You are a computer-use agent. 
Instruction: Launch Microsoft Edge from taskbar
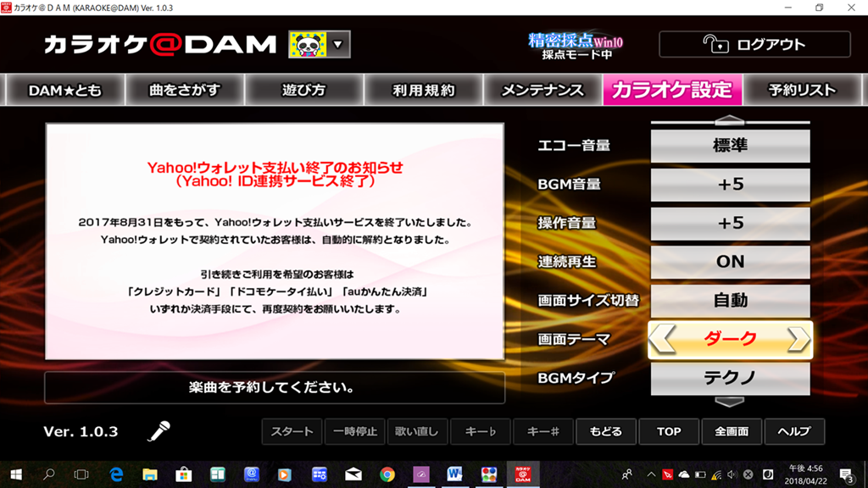pos(116,474)
